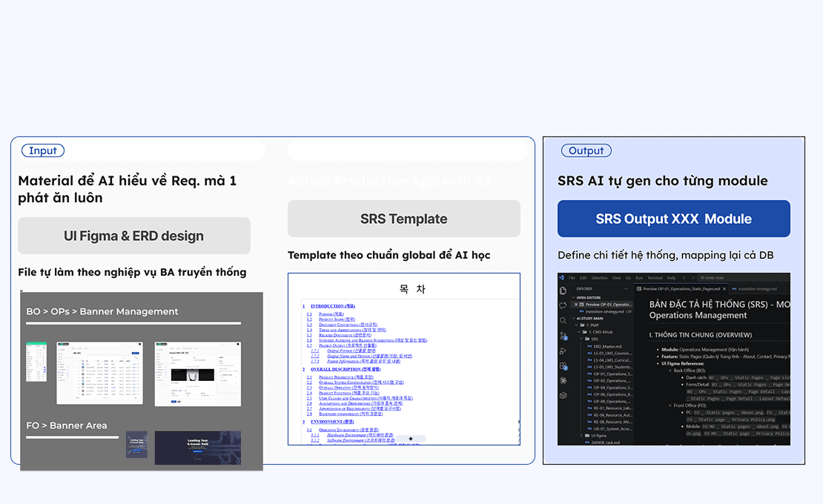Open the 1.7 Project Output contents link
Viewport: 823px width, 504px height.
[x=347, y=345]
